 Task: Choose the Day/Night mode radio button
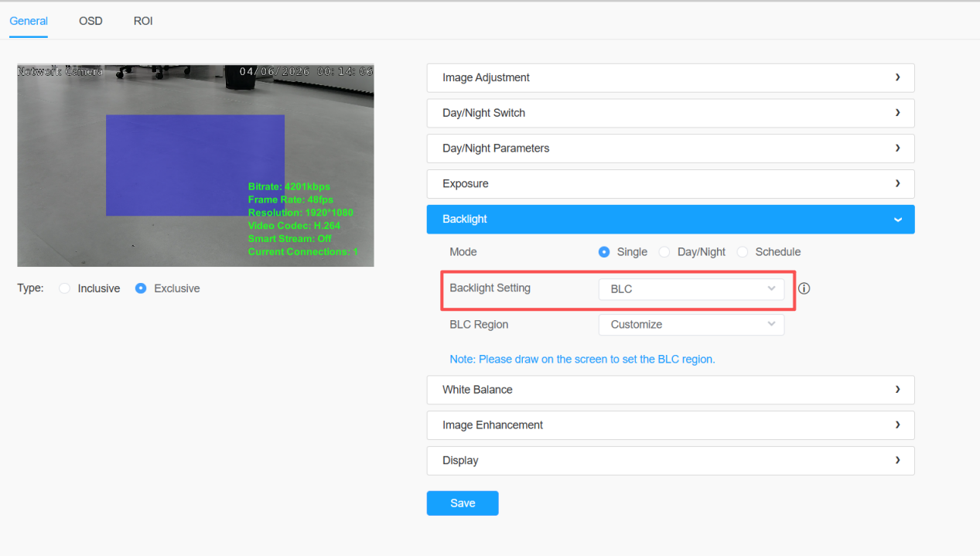[x=664, y=252]
